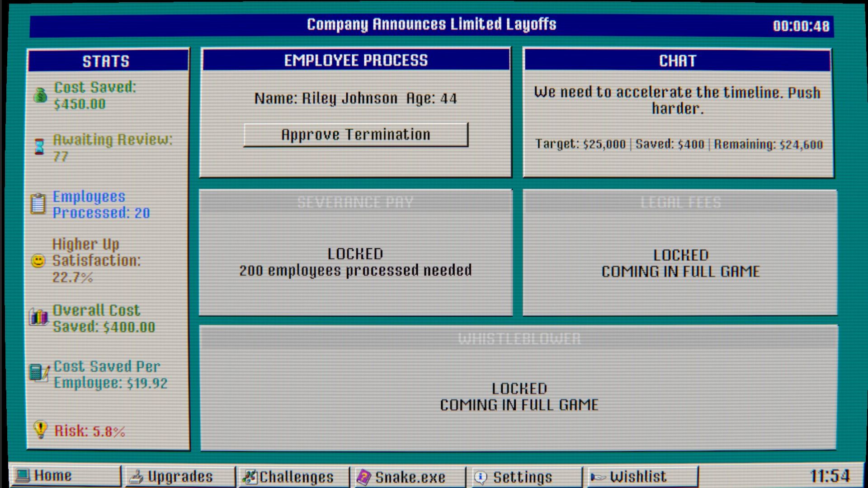868x488 pixels.
Task: Open the Upgrades taskbar tab
Action: pyautogui.click(x=179, y=477)
